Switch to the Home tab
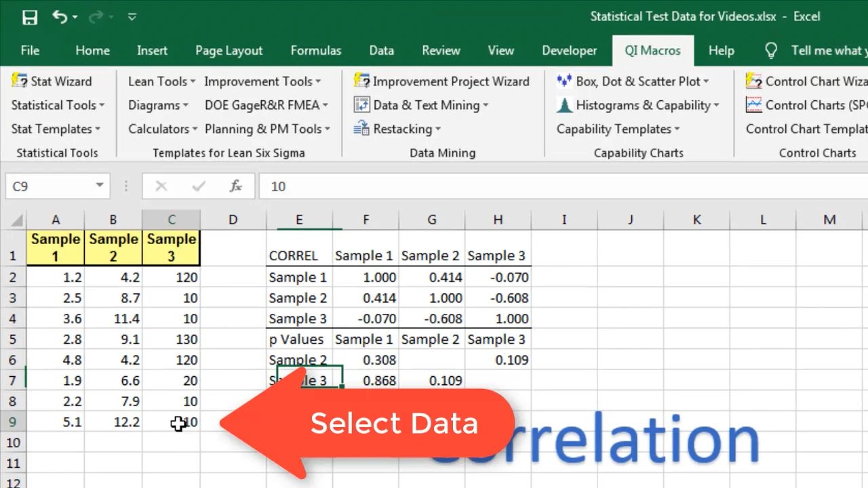The image size is (868, 488). (x=92, y=51)
